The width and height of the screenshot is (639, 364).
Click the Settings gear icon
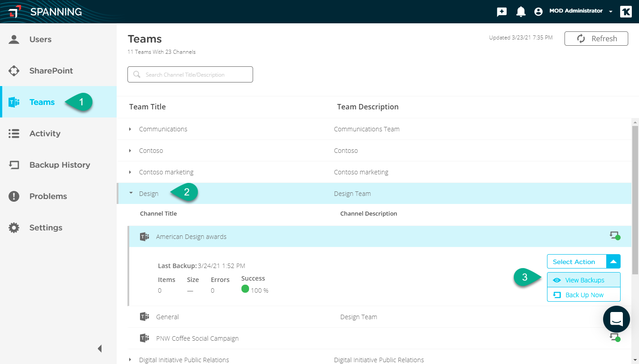[x=14, y=228]
